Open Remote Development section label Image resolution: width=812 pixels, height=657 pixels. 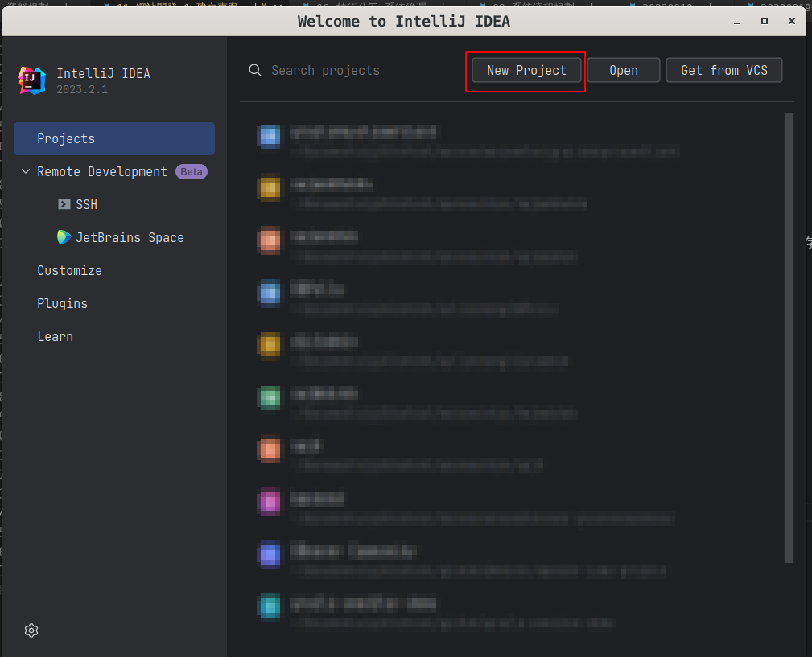point(102,172)
